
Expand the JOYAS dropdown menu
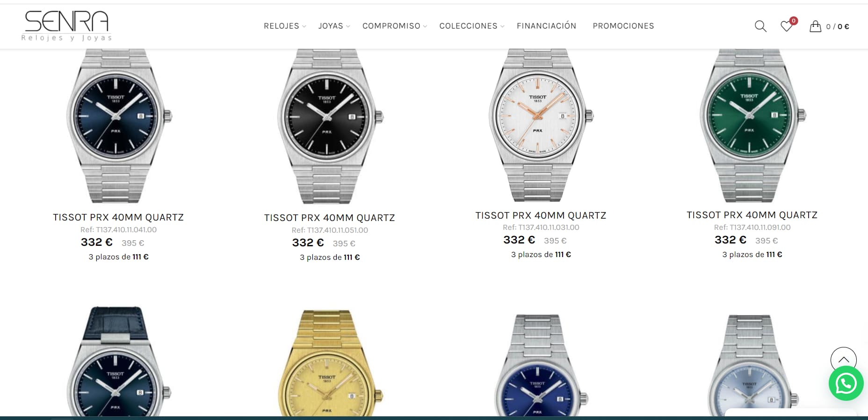click(334, 26)
